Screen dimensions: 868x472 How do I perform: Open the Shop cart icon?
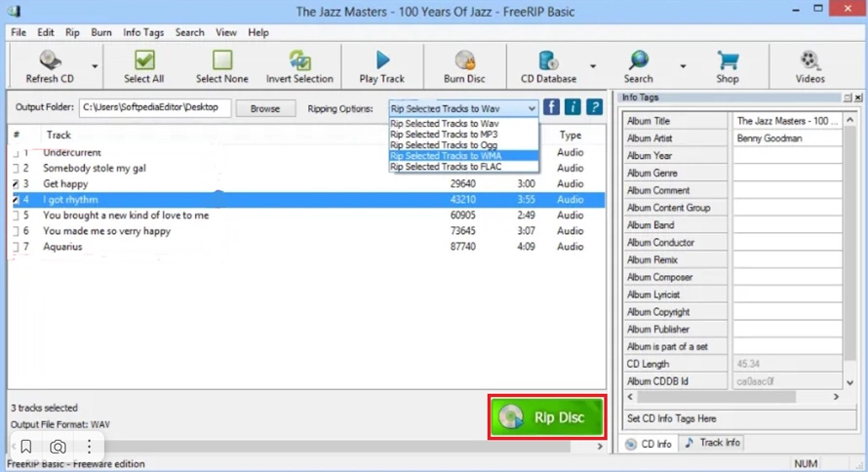pos(728,59)
